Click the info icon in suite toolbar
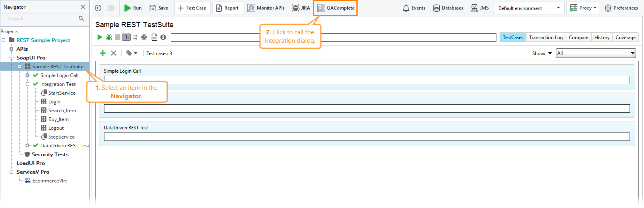Screen dimensions: 644x208 (163, 37)
